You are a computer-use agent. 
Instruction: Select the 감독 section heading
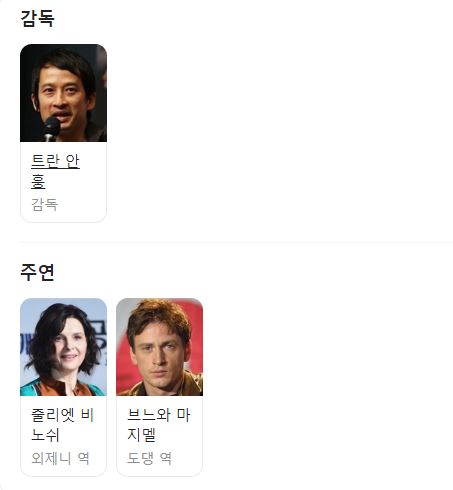[37, 18]
